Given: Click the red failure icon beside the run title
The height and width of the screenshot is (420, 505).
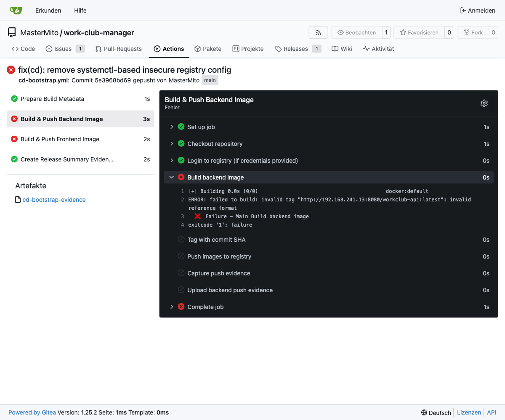Looking at the screenshot, I should (11, 70).
